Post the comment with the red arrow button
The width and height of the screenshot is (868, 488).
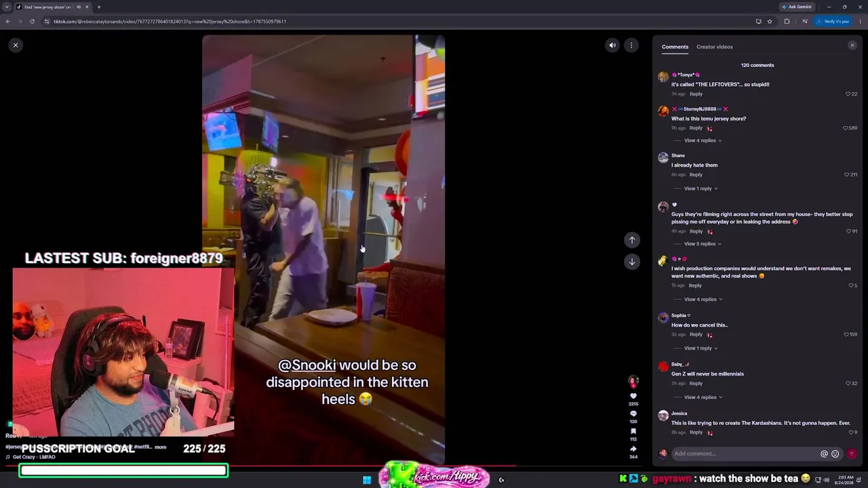[x=852, y=453]
